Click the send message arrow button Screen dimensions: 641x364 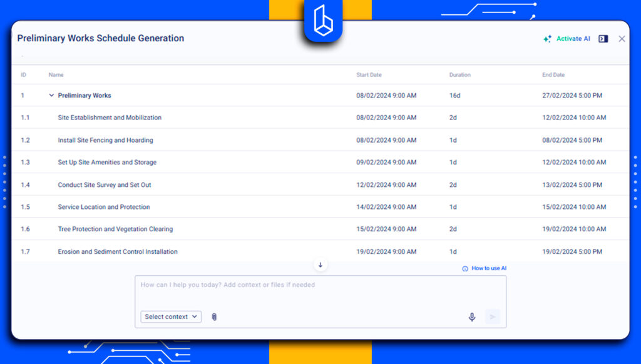[493, 316]
